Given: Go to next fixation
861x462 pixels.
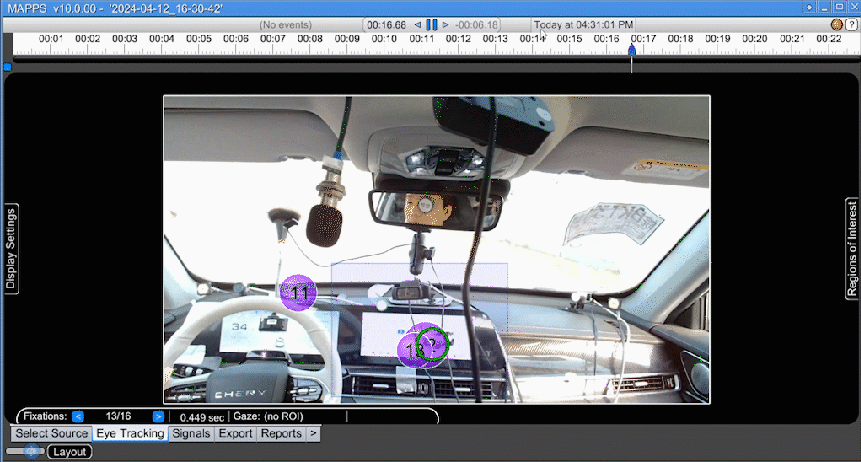Looking at the screenshot, I should pos(158,416).
